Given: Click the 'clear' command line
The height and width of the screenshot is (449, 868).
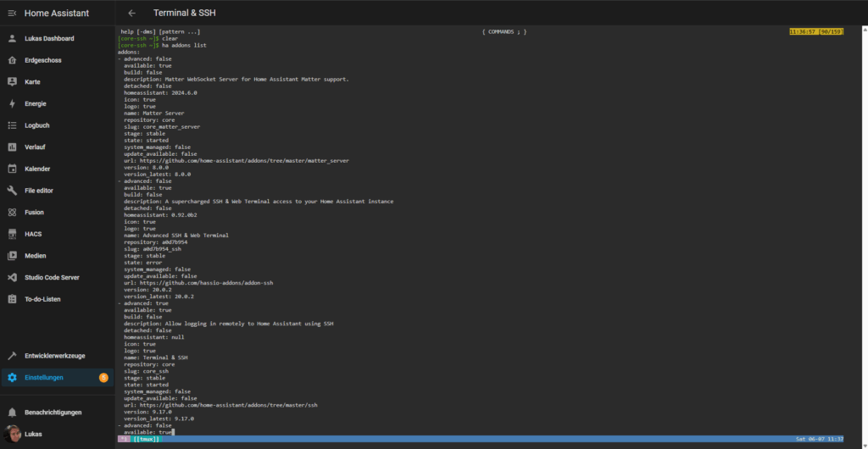Looking at the screenshot, I should 147,39.
